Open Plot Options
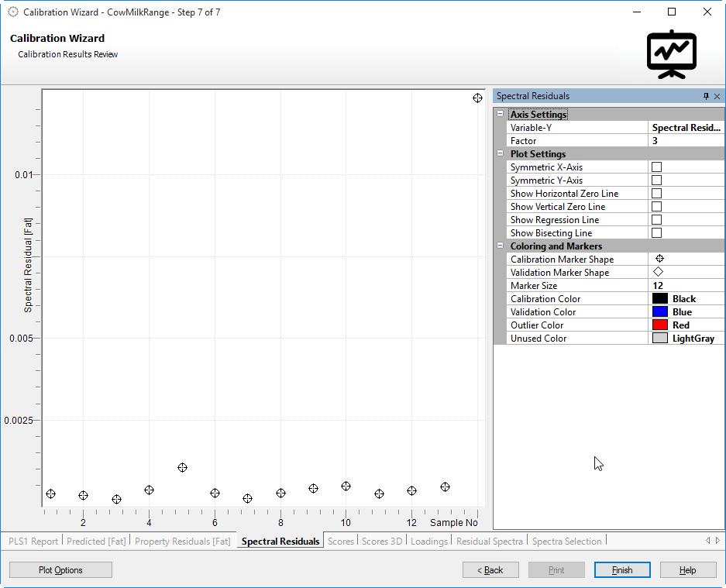The image size is (726, 588). click(x=60, y=570)
